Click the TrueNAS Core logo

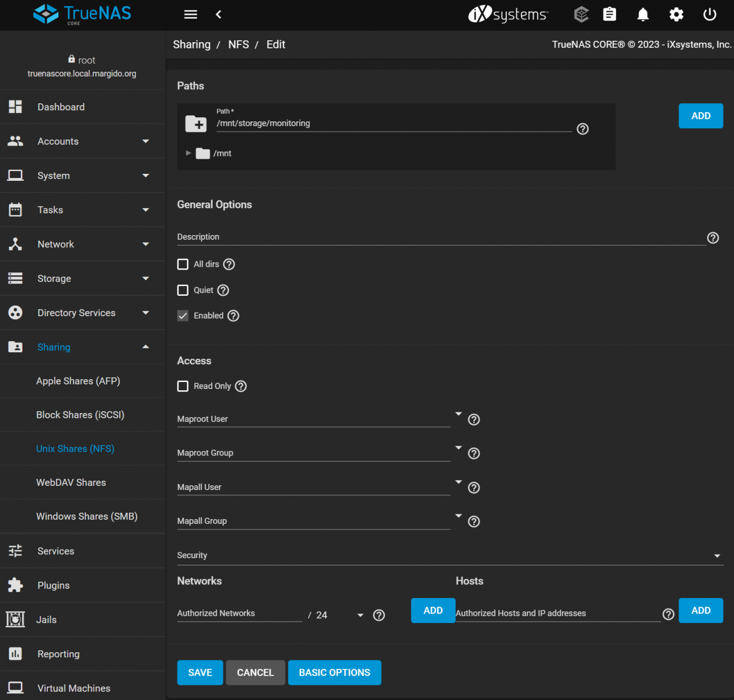click(x=82, y=15)
